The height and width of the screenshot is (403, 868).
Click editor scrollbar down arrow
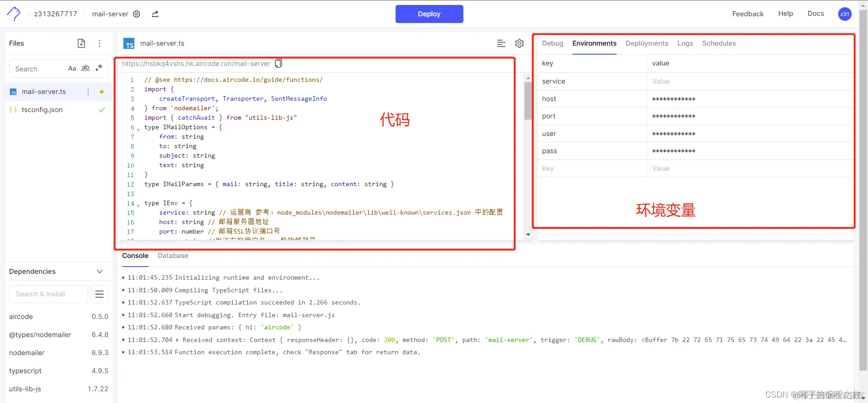(528, 235)
